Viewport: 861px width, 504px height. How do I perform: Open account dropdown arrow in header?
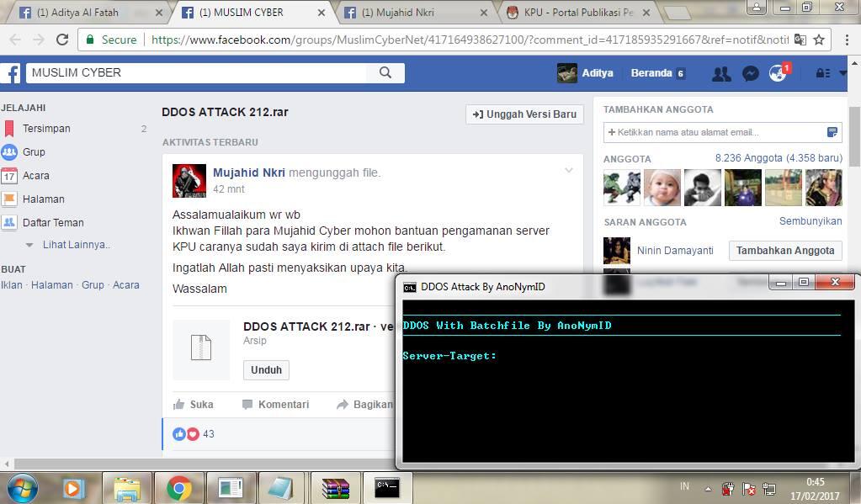click(x=842, y=72)
